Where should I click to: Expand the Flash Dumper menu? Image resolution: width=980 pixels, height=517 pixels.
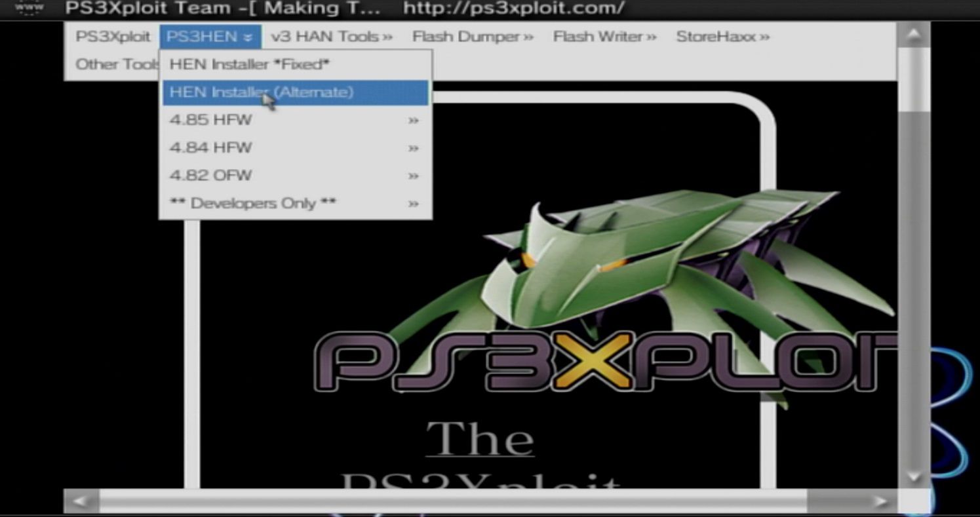click(x=473, y=37)
